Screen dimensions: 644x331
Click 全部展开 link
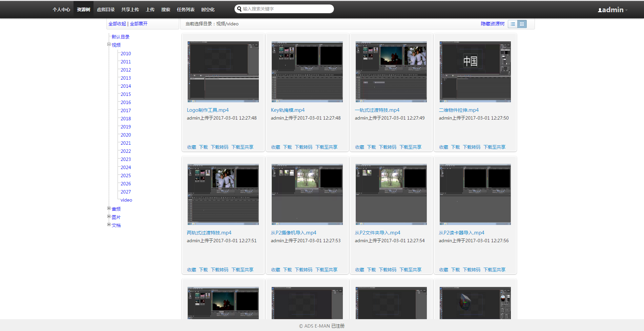click(139, 24)
